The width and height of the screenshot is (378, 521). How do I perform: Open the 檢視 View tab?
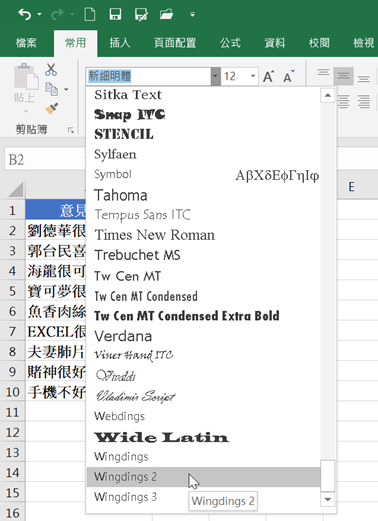click(363, 43)
